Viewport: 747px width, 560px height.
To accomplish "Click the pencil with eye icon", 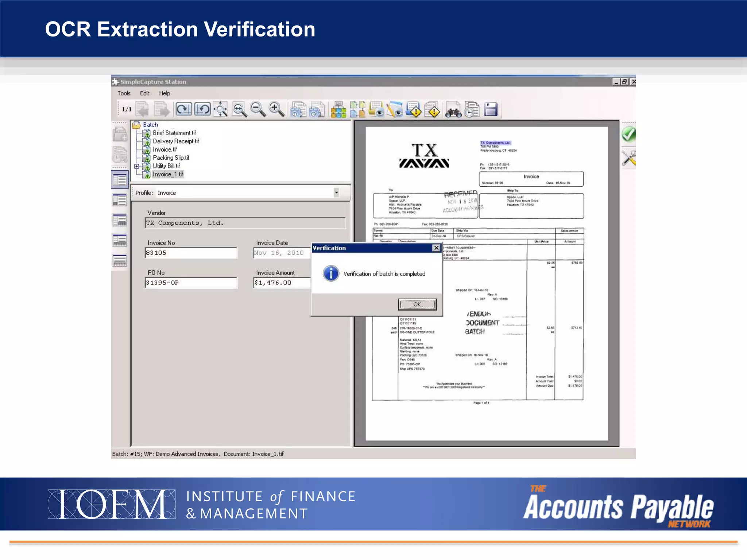I will pos(395,109).
